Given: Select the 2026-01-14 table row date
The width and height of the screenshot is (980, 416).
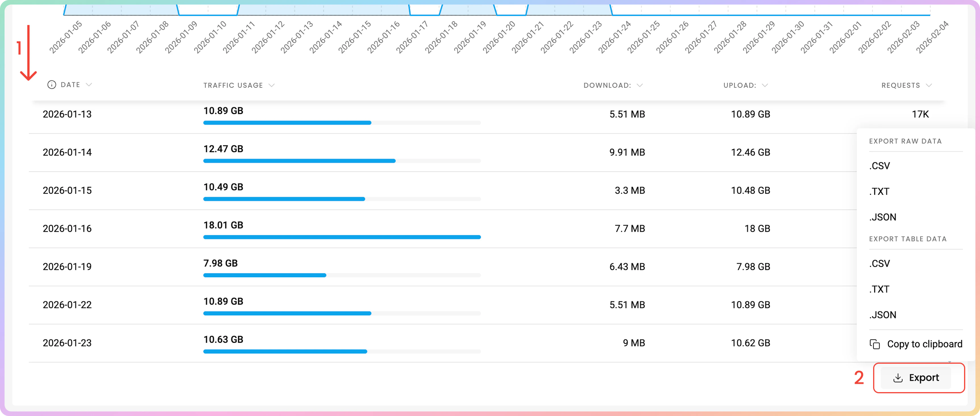Looking at the screenshot, I should click(x=67, y=153).
